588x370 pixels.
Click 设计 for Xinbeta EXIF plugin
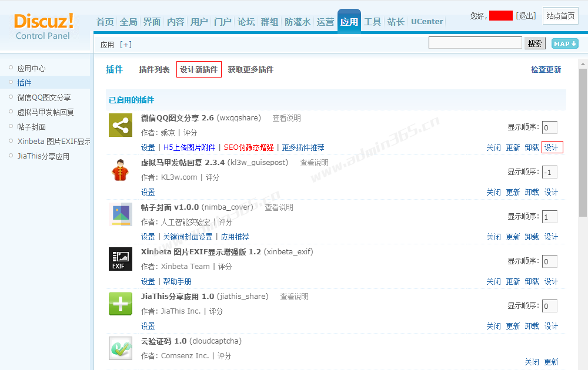551,281
